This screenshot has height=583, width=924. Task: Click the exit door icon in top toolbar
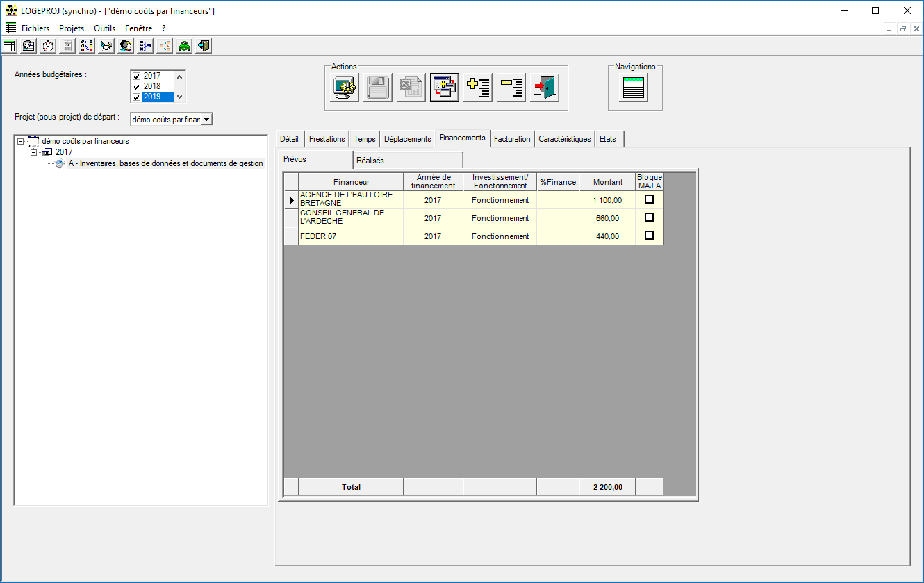tap(204, 46)
